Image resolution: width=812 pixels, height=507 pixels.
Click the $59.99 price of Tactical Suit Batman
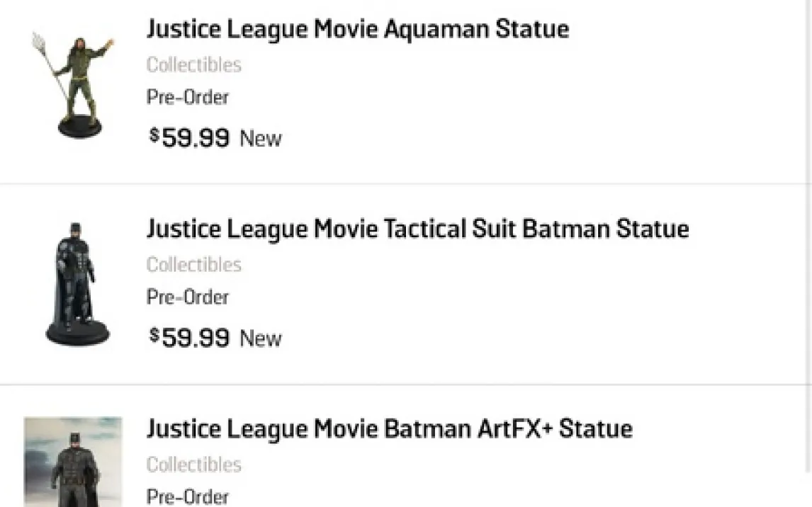coord(189,338)
